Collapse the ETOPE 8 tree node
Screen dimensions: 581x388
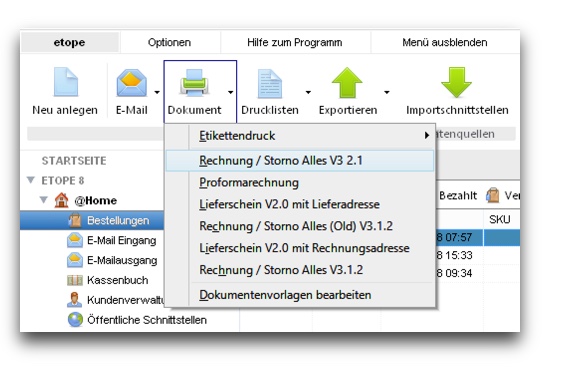[x=31, y=180]
